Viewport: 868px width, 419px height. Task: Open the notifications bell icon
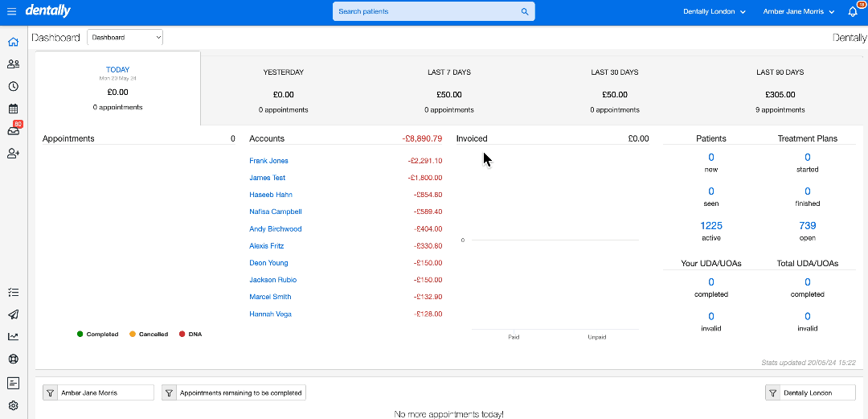coord(853,11)
